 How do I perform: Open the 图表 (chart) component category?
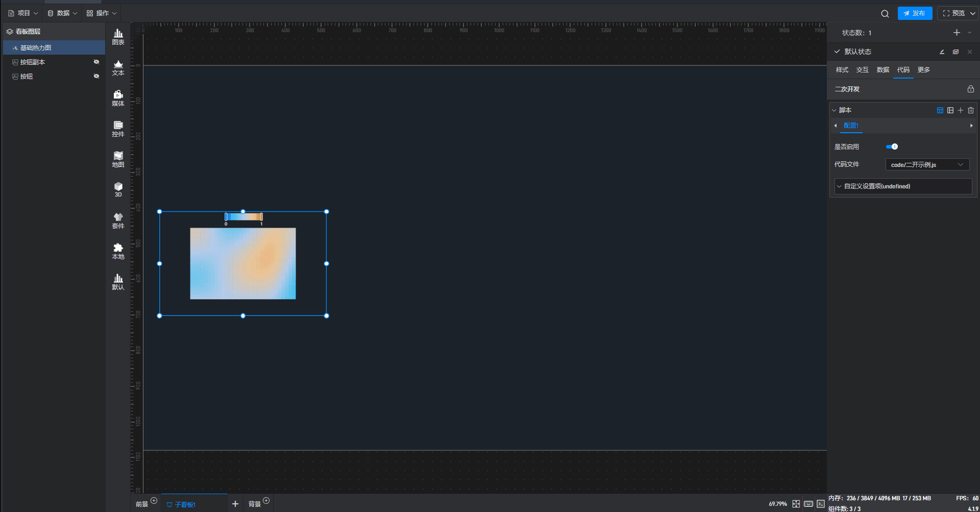(x=118, y=37)
